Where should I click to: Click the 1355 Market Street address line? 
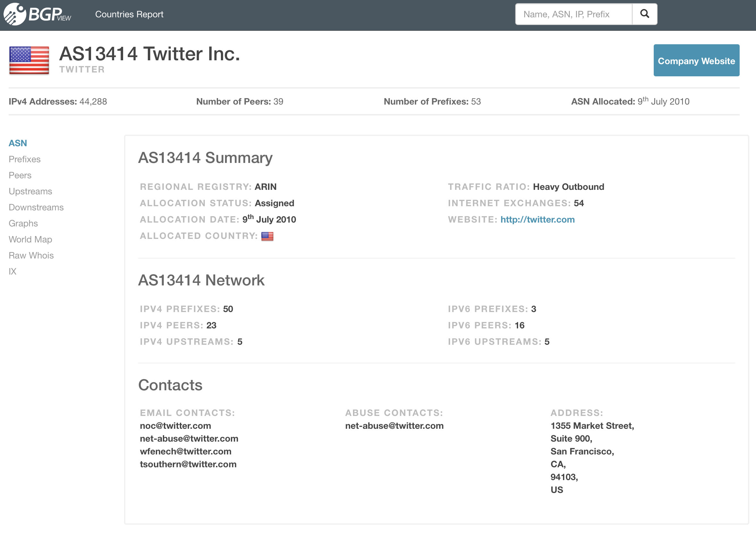[592, 426]
